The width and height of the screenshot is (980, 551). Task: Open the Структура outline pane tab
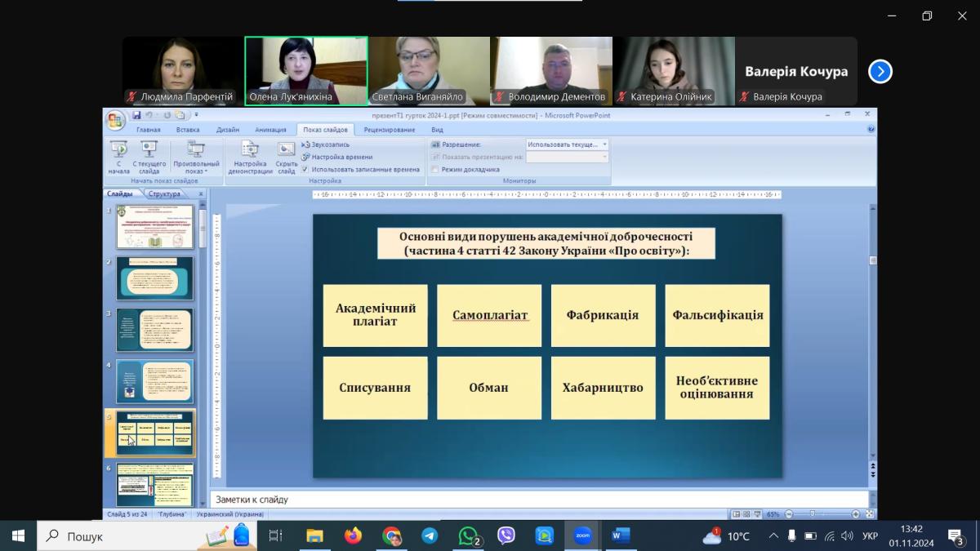(164, 194)
